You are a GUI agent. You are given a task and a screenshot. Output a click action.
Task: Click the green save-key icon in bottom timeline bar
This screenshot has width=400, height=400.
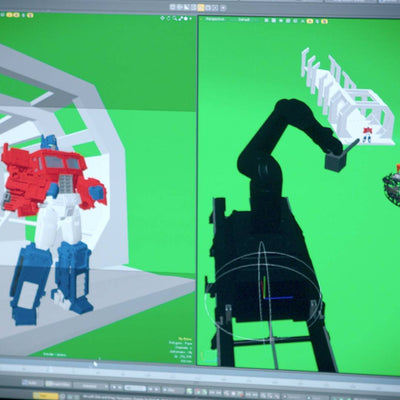189,391
